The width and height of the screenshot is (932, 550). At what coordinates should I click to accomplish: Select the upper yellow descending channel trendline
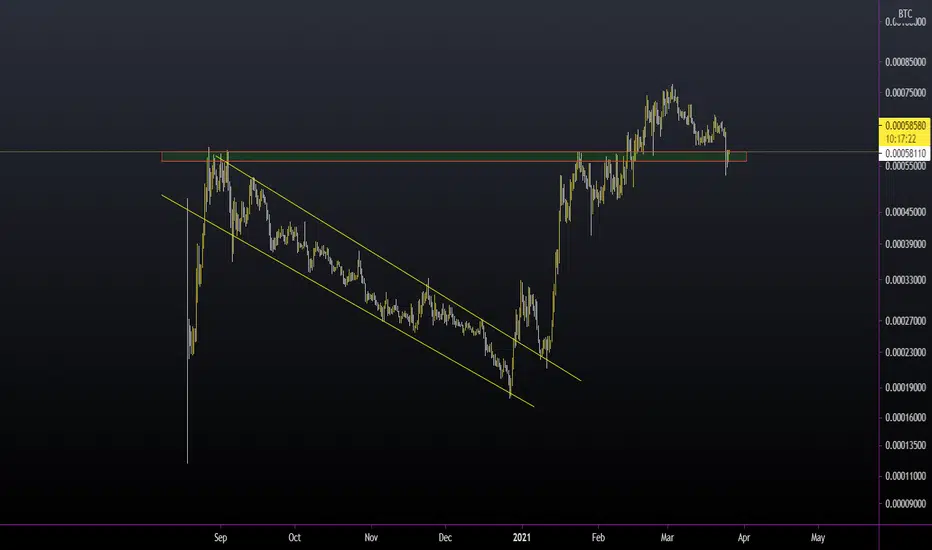[397, 267]
